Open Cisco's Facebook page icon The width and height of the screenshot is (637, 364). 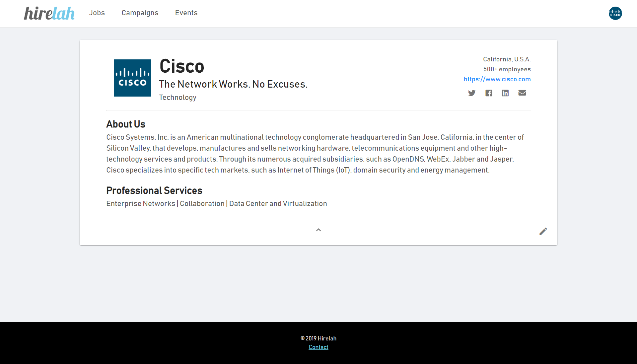click(x=489, y=93)
